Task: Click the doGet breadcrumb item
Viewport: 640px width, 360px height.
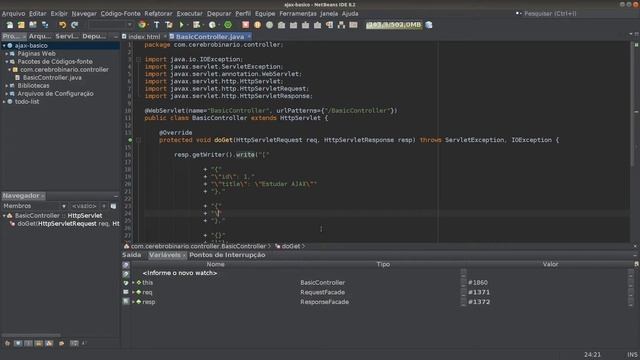Action: [291, 246]
